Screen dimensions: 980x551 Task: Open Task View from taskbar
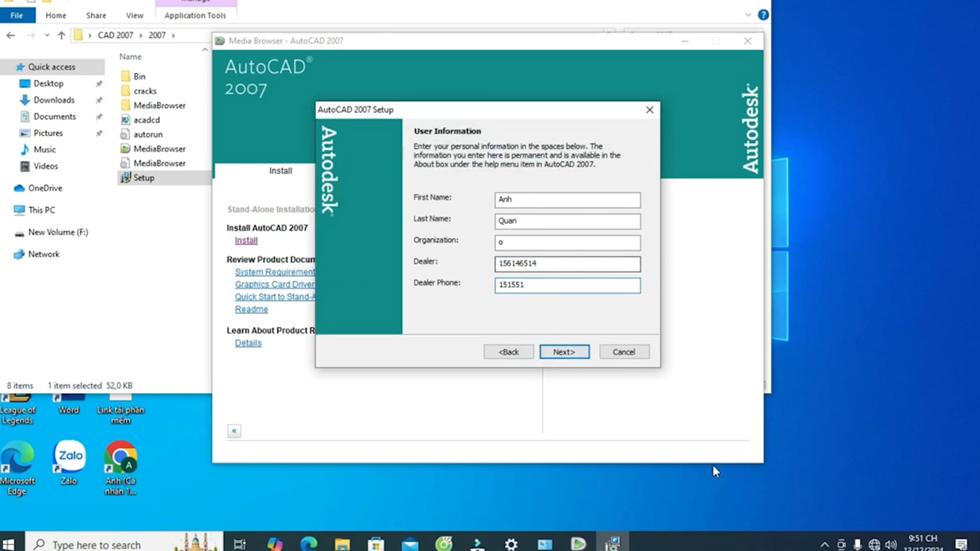tap(239, 544)
